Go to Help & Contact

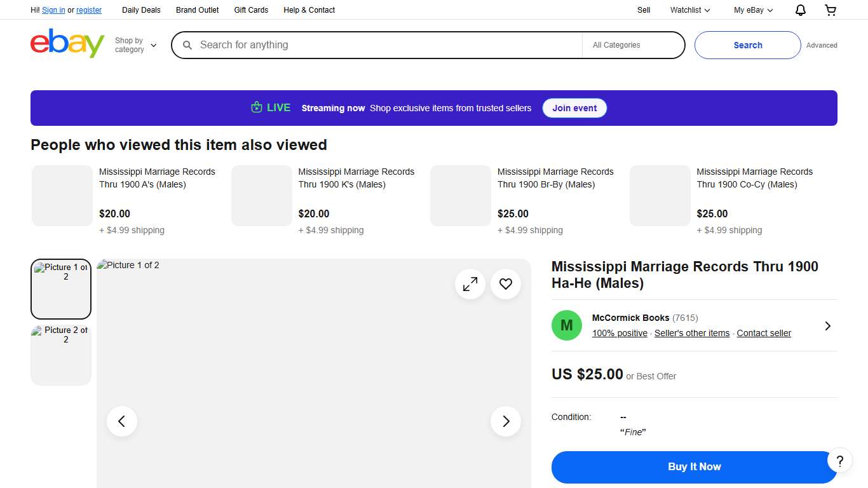click(309, 10)
